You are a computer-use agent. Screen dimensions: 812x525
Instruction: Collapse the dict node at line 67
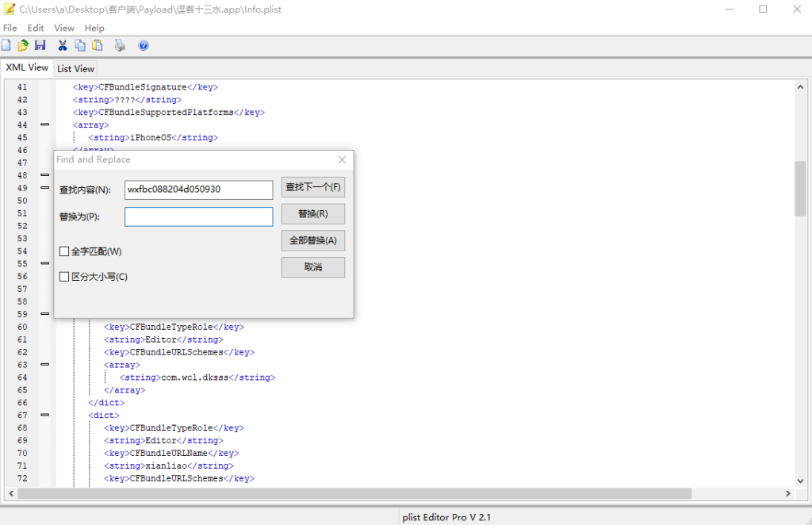44,415
